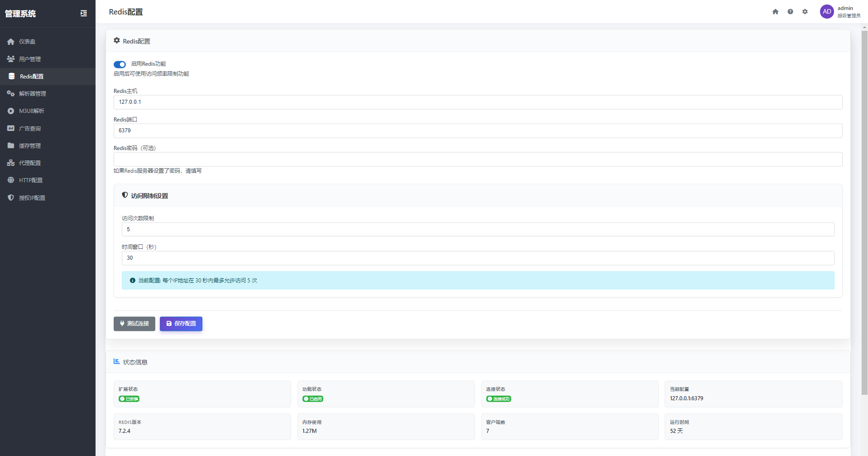Click the admin username in the header
The image size is (868, 456).
(845, 8)
